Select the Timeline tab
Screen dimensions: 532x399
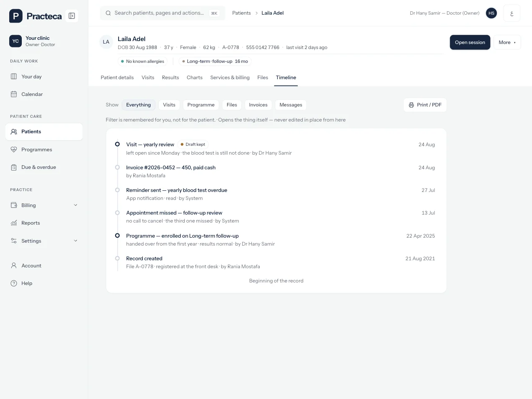point(286,78)
